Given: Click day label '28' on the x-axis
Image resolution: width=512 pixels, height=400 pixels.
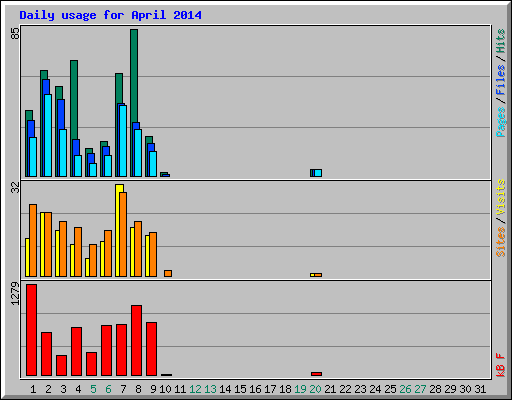Looking at the screenshot, I should pyautogui.click(x=435, y=389).
